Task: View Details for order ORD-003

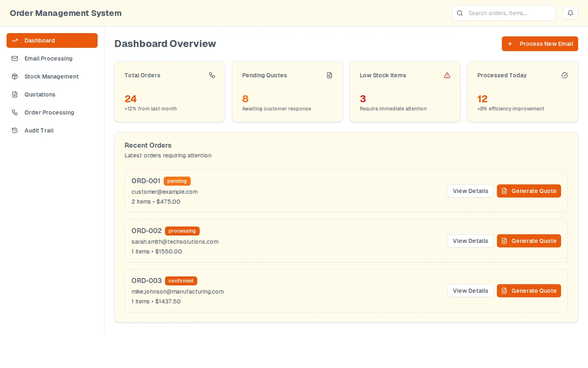Action: pos(470,291)
